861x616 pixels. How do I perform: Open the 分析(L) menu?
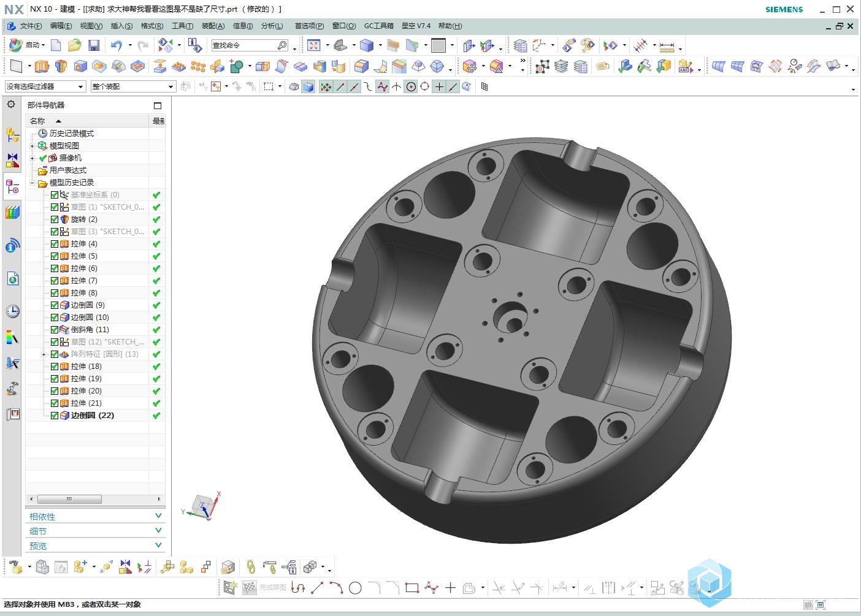pyautogui.click(x=272, y=26)
